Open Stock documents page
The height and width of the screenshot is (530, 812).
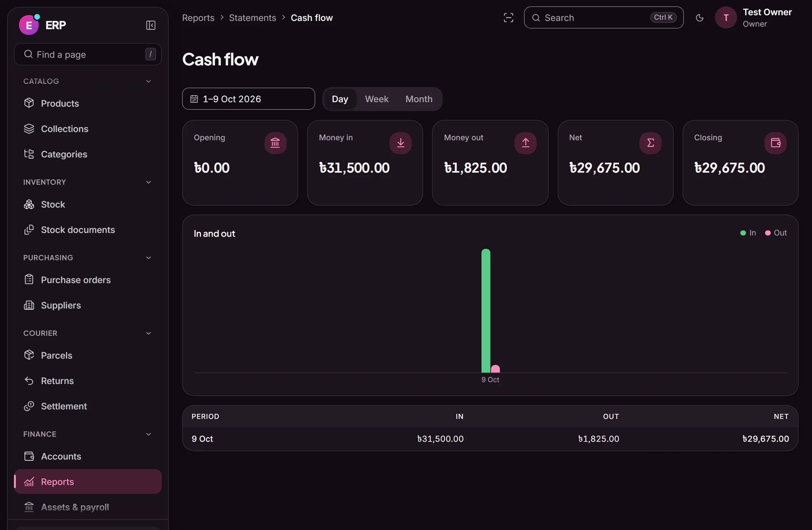pyautogui.click(x=88, y=230)
